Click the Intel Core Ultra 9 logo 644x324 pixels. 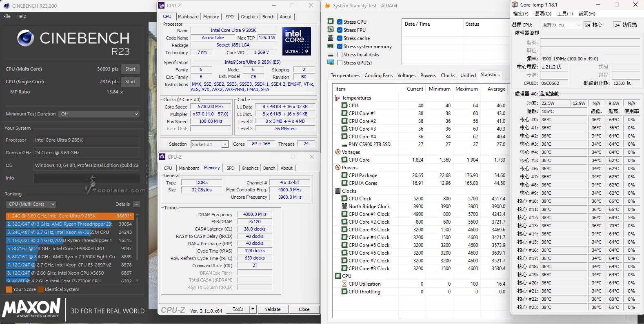coord(297,41)
